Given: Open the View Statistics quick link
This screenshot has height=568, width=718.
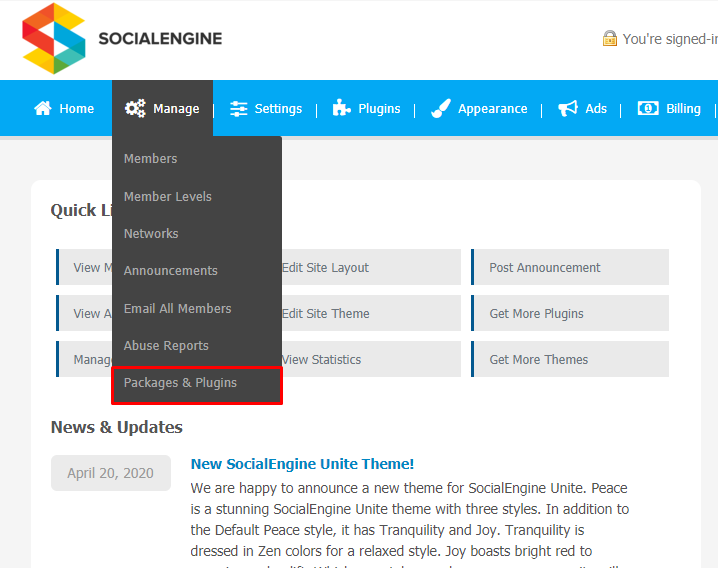Looking at the screenshot, I should click(x=371, y=360).
